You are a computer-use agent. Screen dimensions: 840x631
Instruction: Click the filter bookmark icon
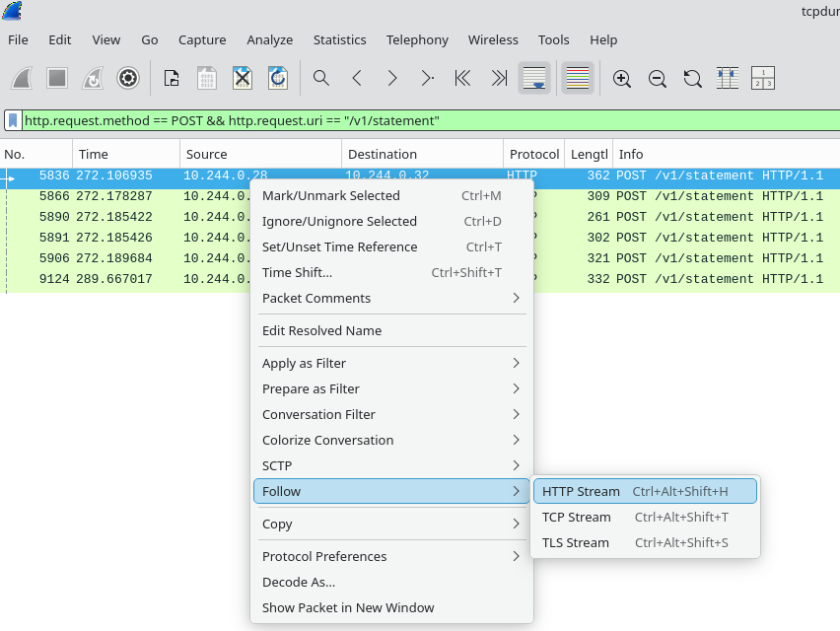point(13,120)
